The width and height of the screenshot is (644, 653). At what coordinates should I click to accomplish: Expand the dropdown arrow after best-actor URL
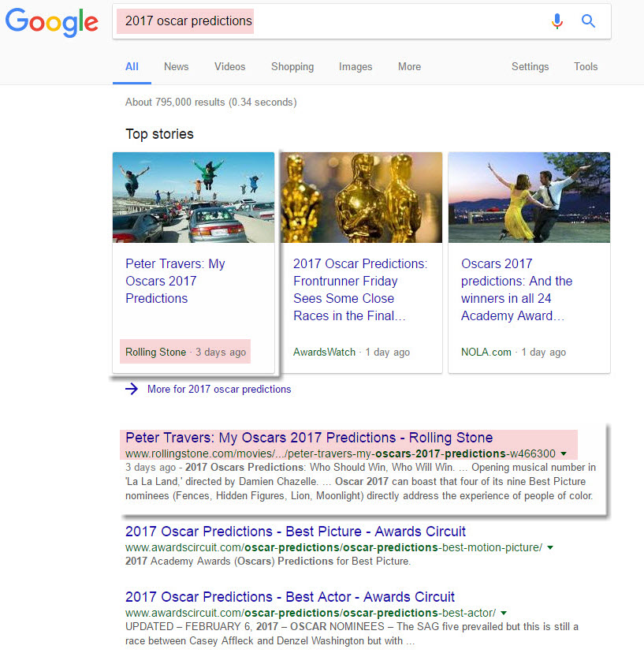point(504,613)
